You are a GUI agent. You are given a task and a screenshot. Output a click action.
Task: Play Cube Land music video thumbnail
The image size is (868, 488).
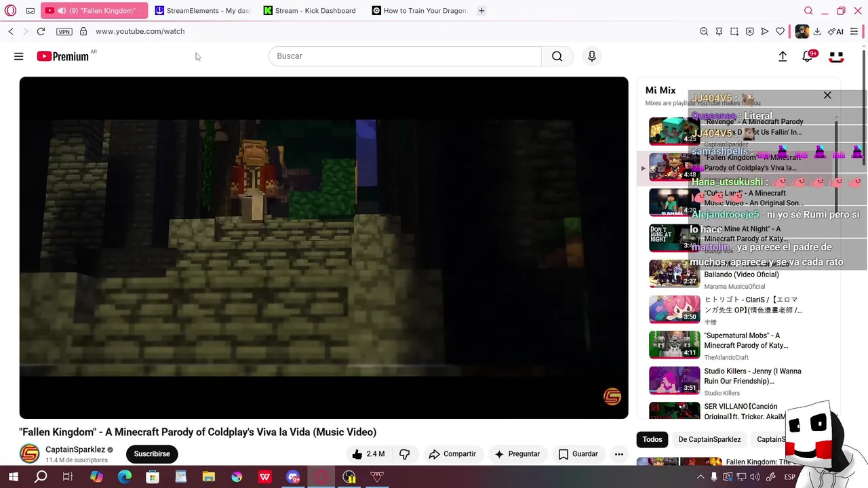674,202
